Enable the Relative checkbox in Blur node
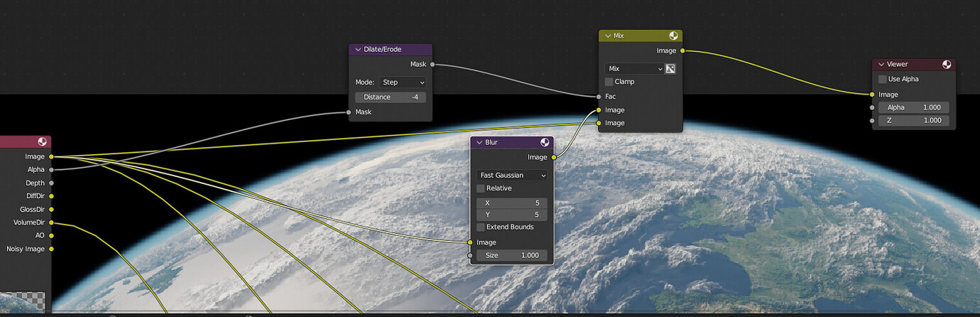 (x=481, y=188)
